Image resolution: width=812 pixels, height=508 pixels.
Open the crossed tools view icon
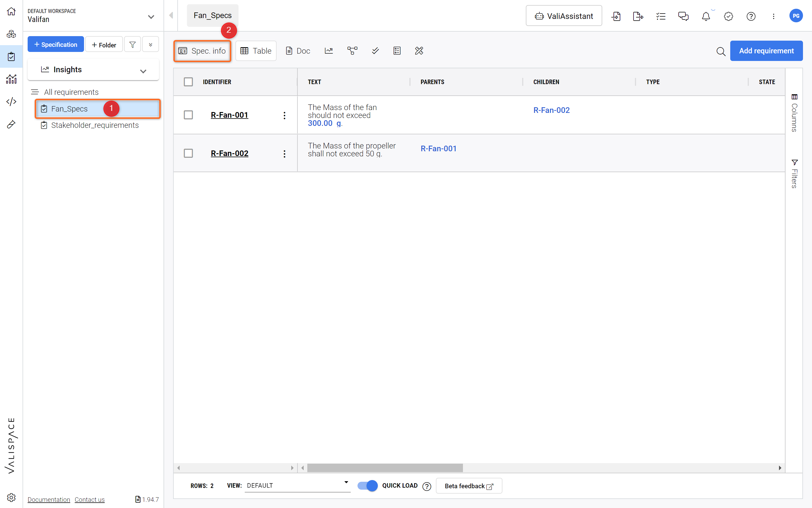[x=419, y=51]
